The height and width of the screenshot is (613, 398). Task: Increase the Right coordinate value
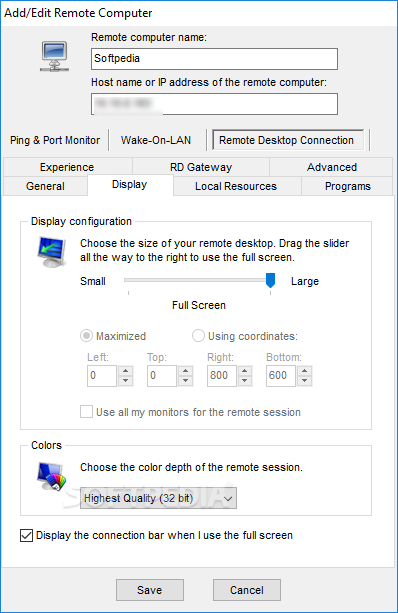(x=245, y=371)
